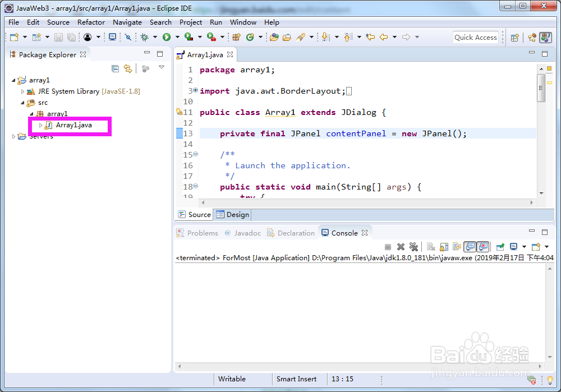Expand the Servers project node

click(13, 136)
